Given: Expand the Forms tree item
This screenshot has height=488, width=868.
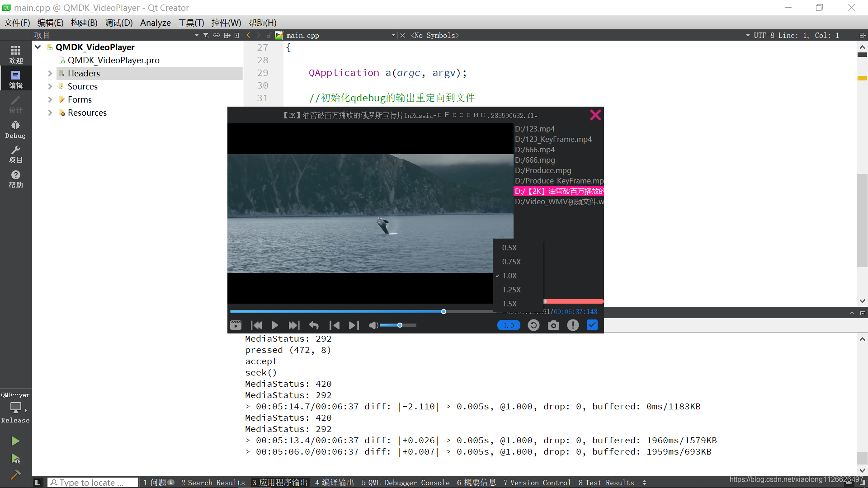Looking at the screenshot, I should click(49, 99).
